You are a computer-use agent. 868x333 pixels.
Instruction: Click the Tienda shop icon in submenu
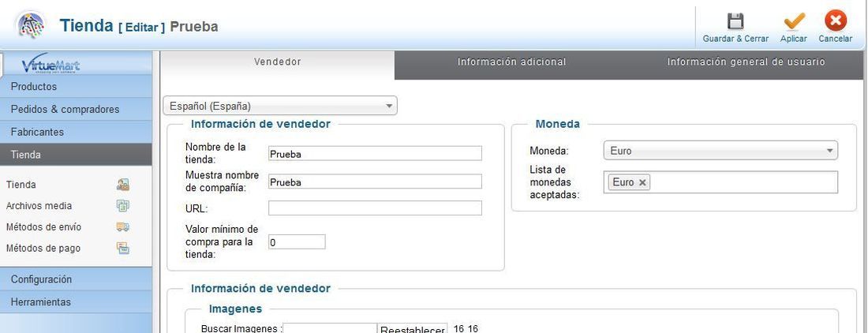point(123,185)
